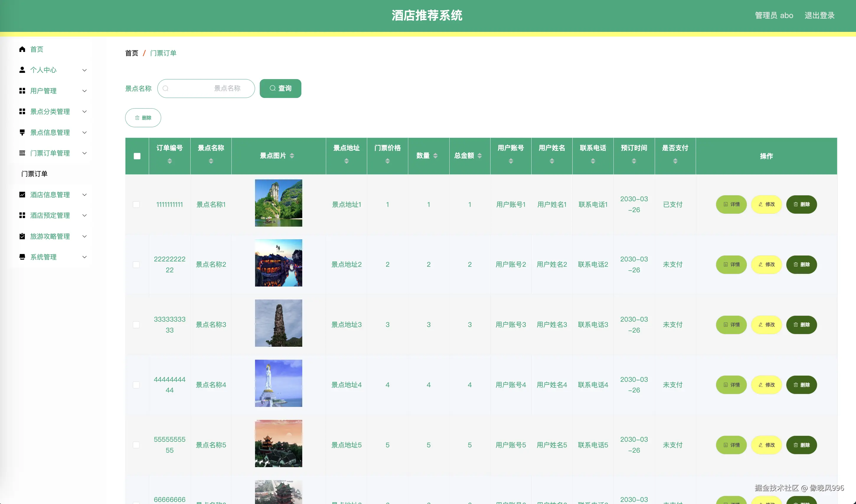Select the monitor icon beside 系统管理
Screen dimensions: 856x504
coord(22,257)
